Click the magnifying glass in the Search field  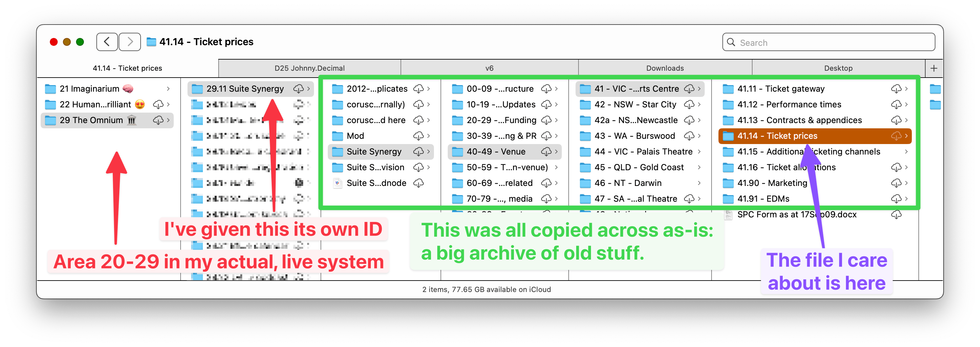731,42
